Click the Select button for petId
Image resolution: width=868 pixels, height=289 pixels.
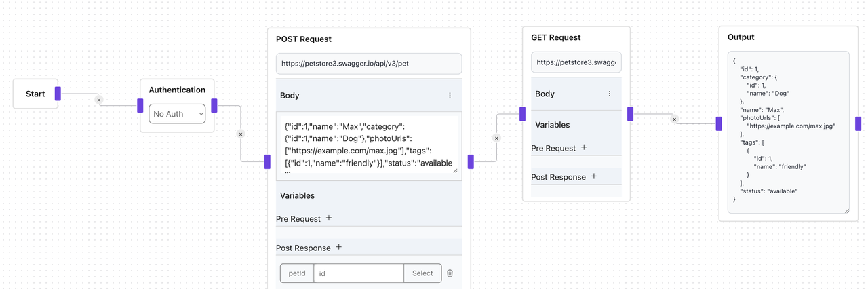tap(422, 273)
